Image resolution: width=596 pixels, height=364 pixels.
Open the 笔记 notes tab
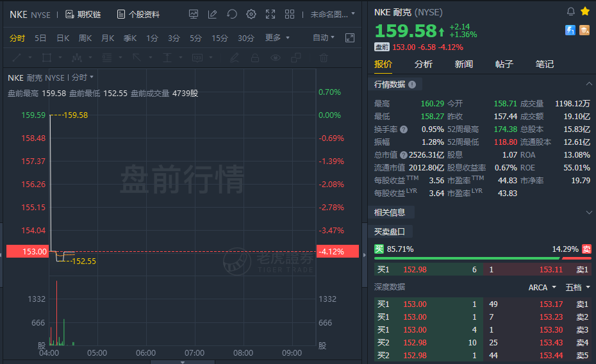tap(545, 64)
